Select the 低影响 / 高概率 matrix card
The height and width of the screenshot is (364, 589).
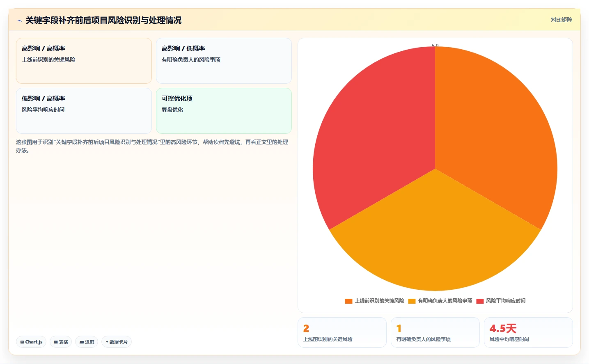click(84, 111)
